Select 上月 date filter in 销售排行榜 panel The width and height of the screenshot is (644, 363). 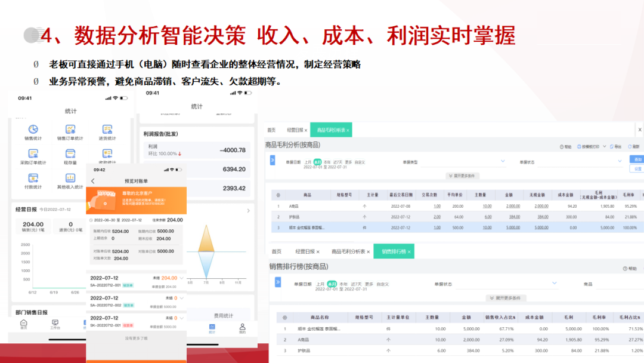click(x=320, y=284)
